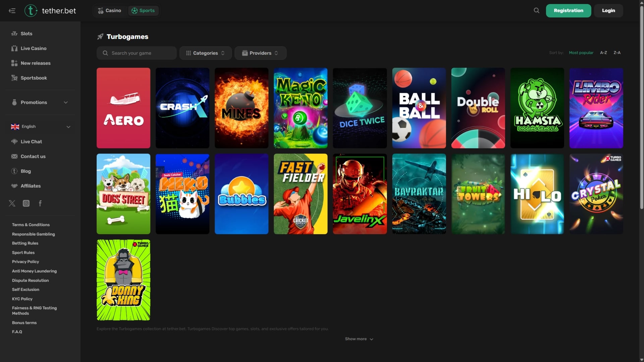Click the Contact us envelope icon
Image resolution: width=644 pixels, height=362 pixels.
coord(14,156)
